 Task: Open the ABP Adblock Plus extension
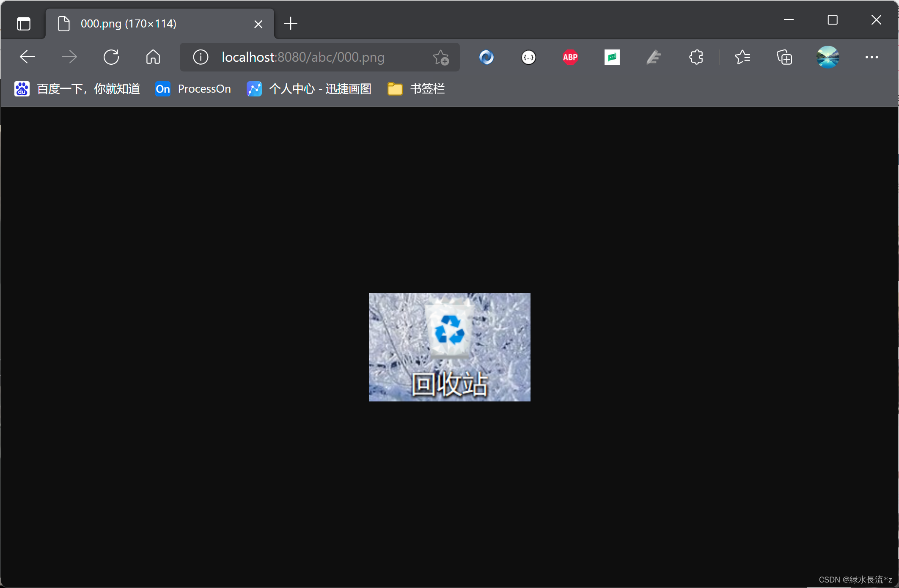[x=570, y=57]
